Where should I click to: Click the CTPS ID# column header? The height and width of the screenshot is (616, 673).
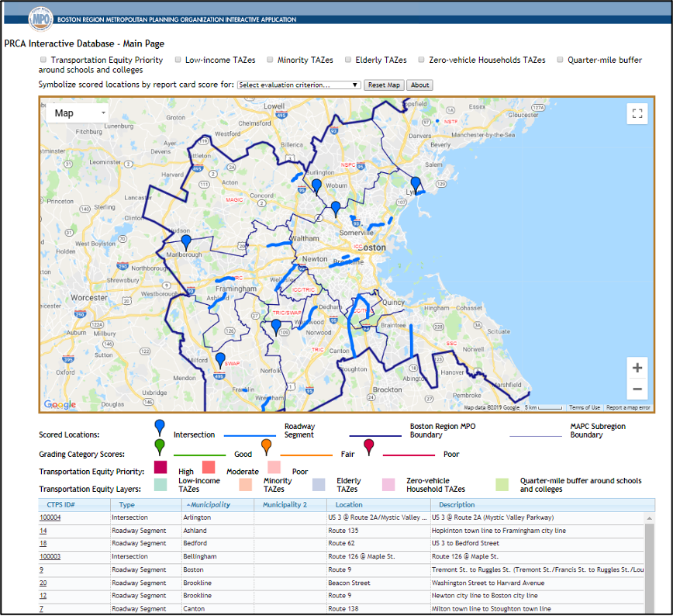tap(60, 505)
